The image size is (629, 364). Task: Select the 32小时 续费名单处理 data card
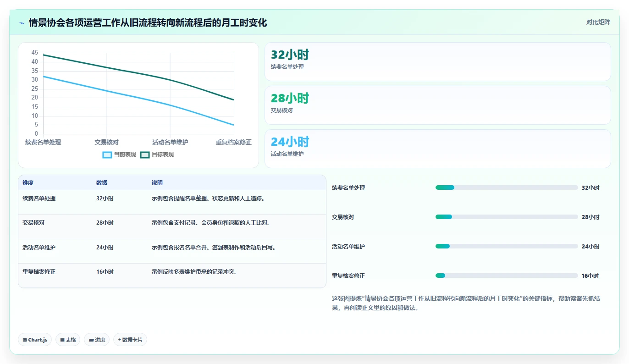438,62
